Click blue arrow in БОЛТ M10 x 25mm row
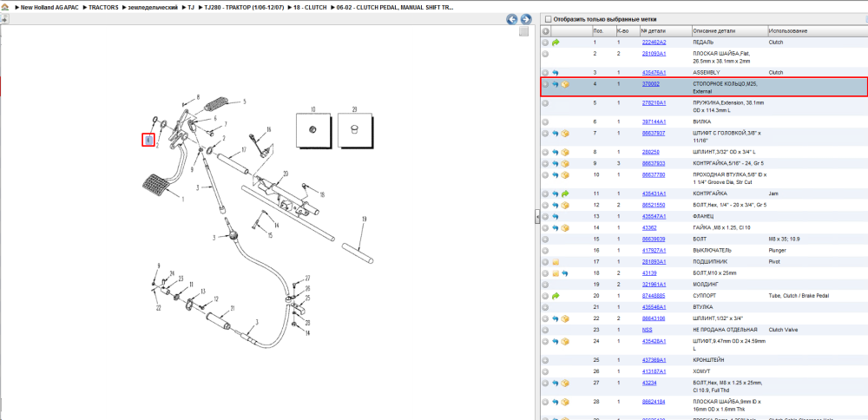Image resolution: width=868 pixels, height=420 pixels. point(565,273)
